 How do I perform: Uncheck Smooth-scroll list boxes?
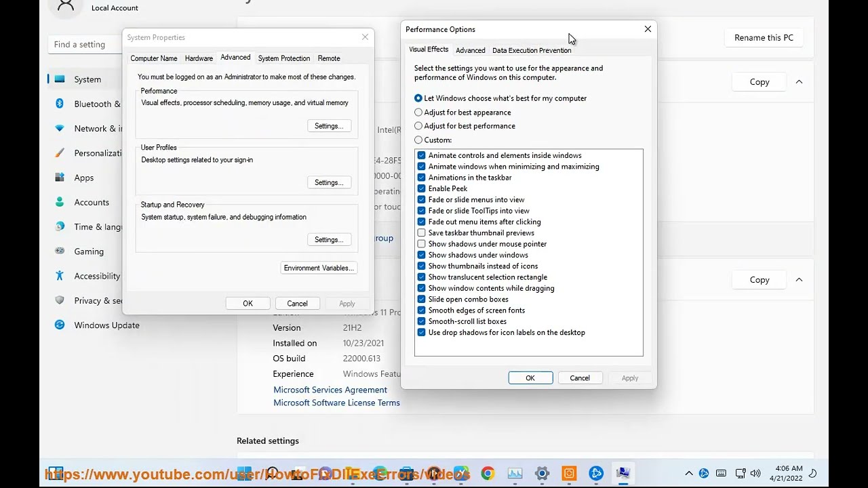click(421, 321)
